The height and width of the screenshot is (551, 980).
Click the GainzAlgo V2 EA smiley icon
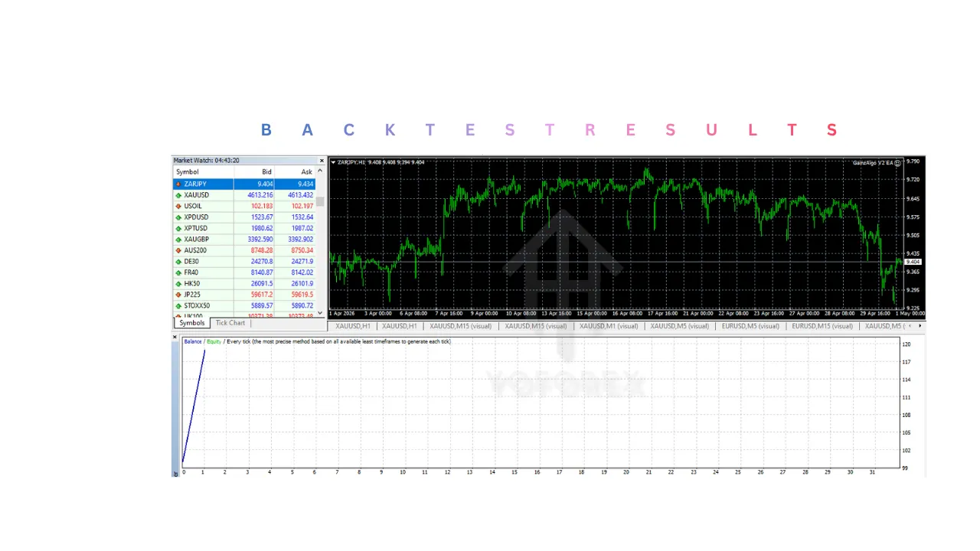(x=897, y=162)
